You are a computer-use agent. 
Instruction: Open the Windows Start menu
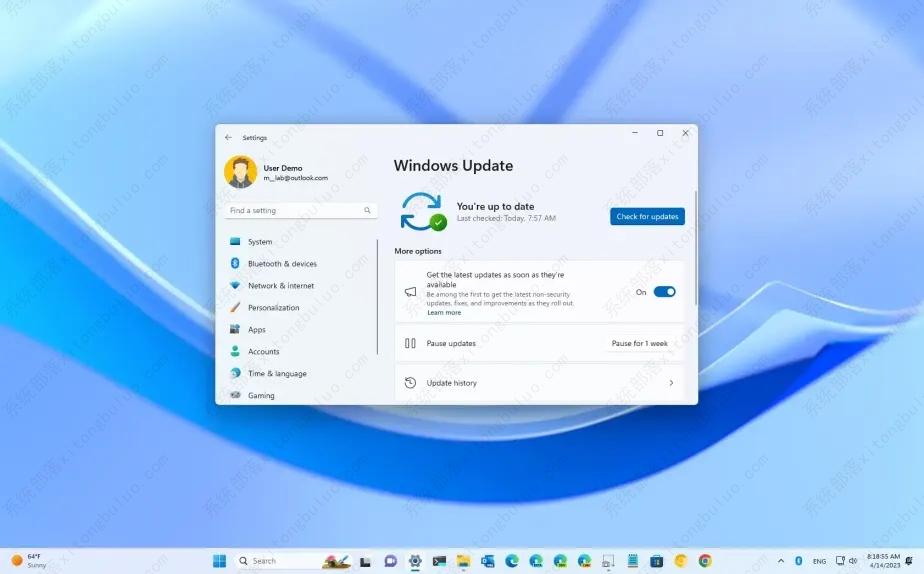219,560
